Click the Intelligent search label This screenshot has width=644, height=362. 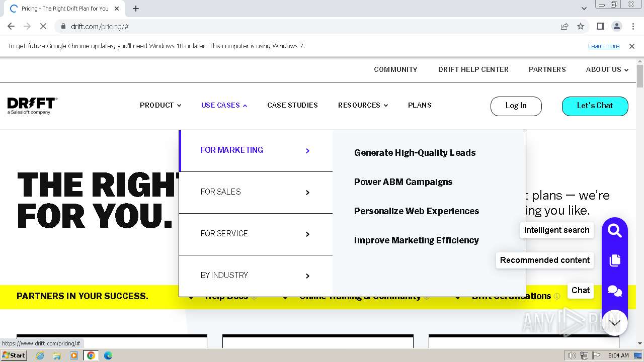pyautogui.click(x=556, y=230)
